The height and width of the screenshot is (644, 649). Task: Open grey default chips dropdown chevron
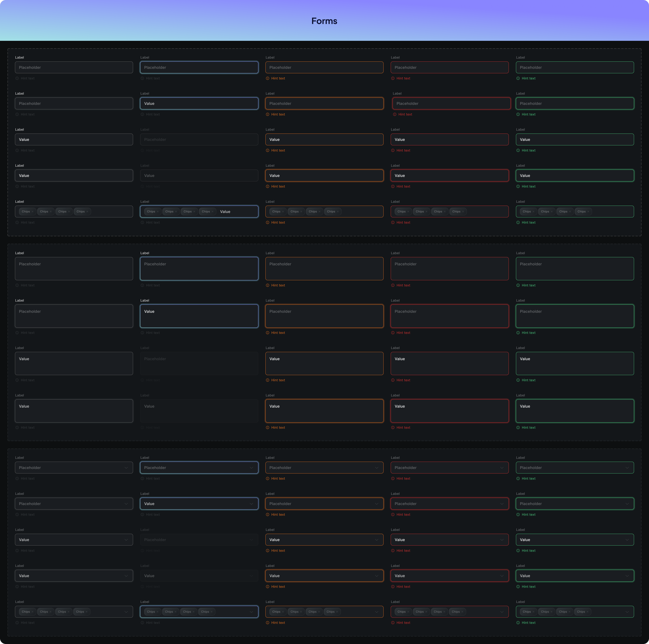tap(126, 612)
